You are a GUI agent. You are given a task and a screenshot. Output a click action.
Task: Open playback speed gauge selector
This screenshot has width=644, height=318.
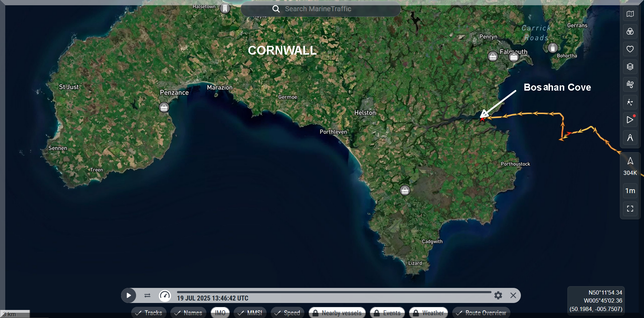165,296
